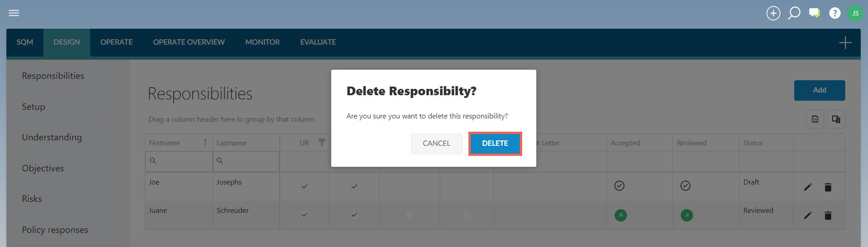Image resolution: width=868 pixels, height=247 pixels.
Task: Confirm with the DELETE button
Action: pos(495,144)
